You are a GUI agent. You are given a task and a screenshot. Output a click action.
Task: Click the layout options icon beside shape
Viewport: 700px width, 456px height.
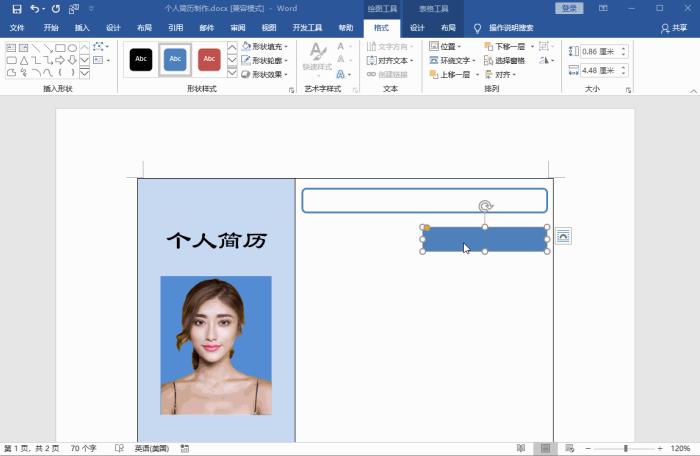[x=563, y=236]
